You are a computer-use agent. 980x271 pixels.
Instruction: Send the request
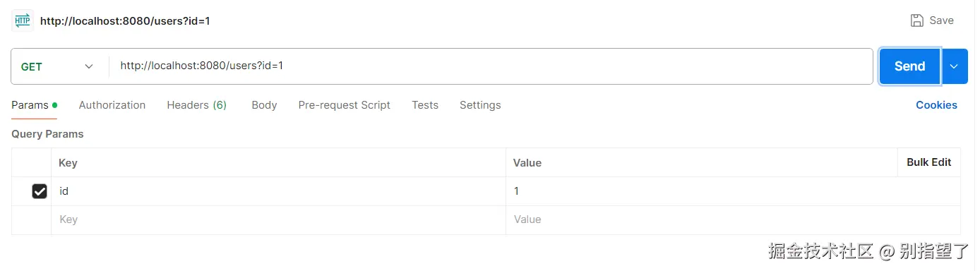tap(909, 66)
